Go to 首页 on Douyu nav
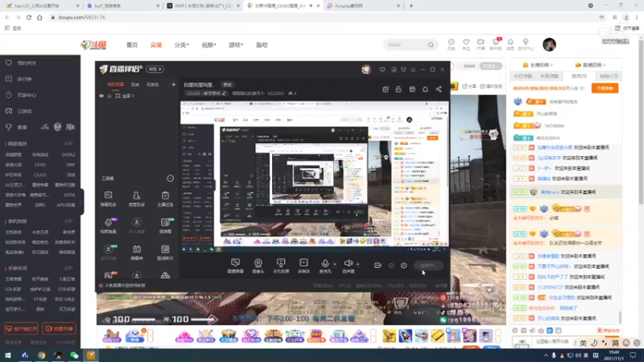Screen dimensions: 644x362 [132, 45]
